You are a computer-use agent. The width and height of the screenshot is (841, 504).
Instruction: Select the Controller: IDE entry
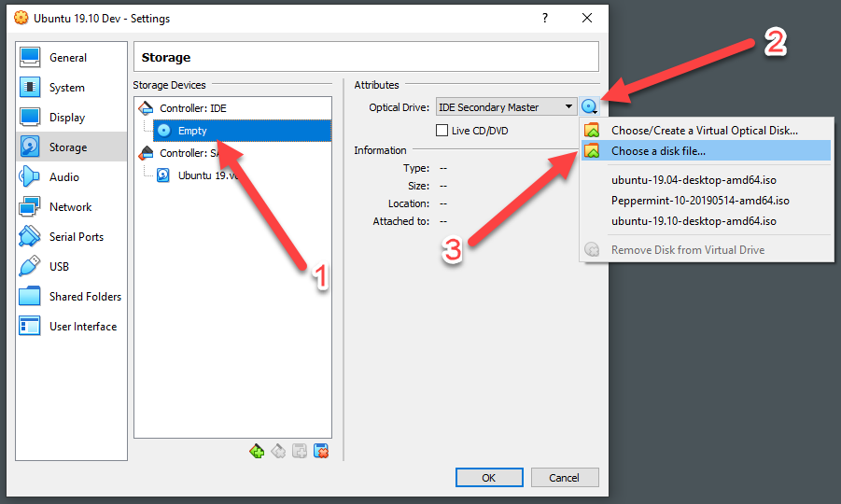coord(232,108)
